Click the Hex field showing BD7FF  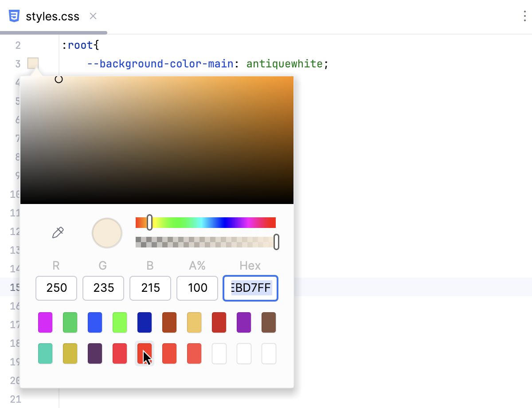(250, 288)
